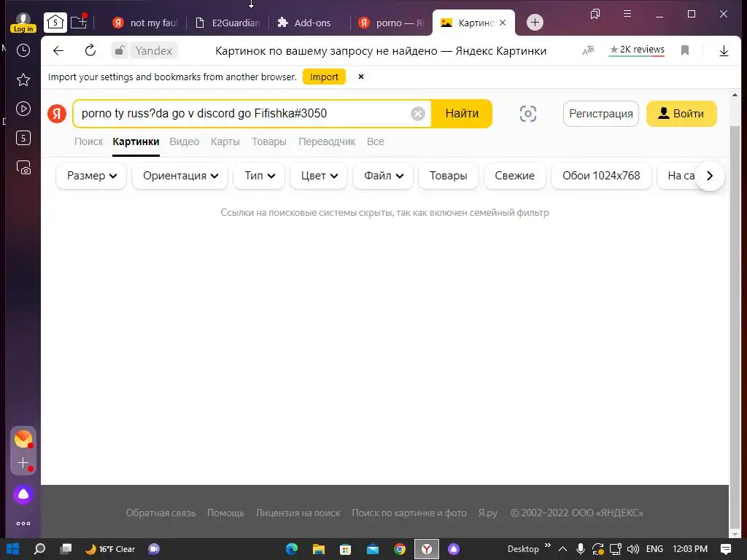Open the Bookmarks star in sidebar
The width and height of the screenshot is (747, 560).
[23, 79]
